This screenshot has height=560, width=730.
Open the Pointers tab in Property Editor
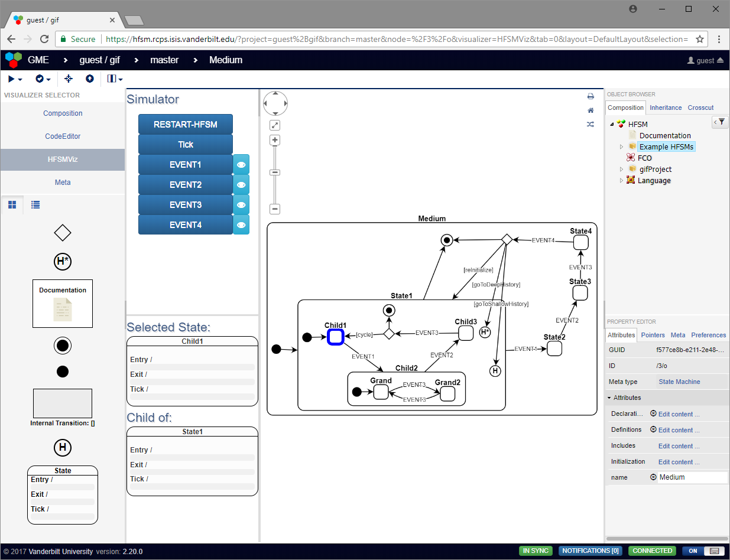tap(653, 335)
